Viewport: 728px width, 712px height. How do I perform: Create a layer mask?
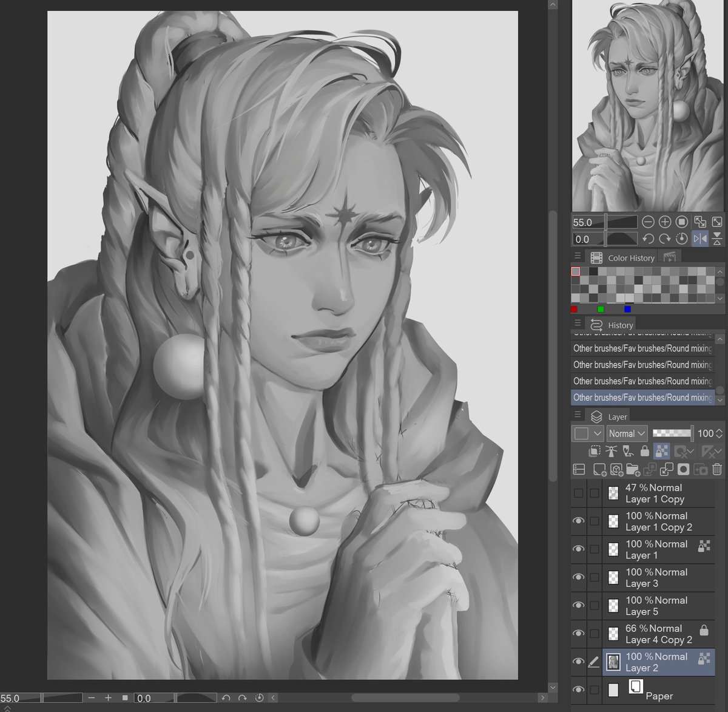click(x=683, y=469)
